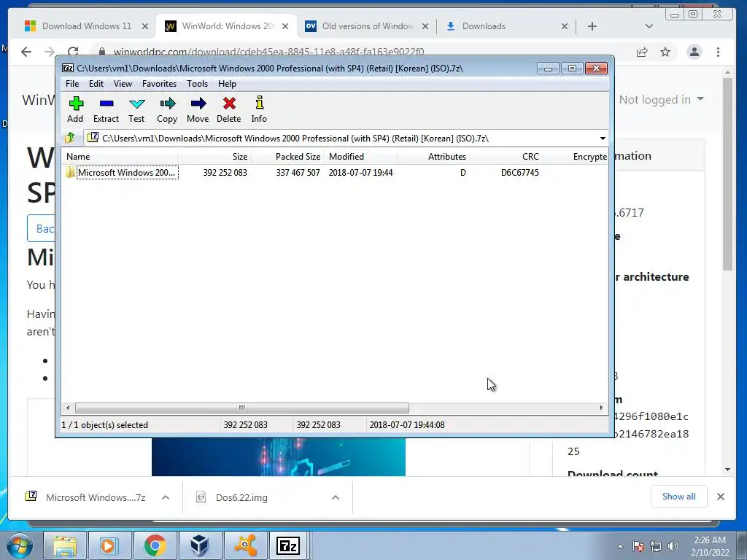Sort by Name column header
Viewport: 747px width, 560px height.
pyautogui.click(x=120, y=157)
